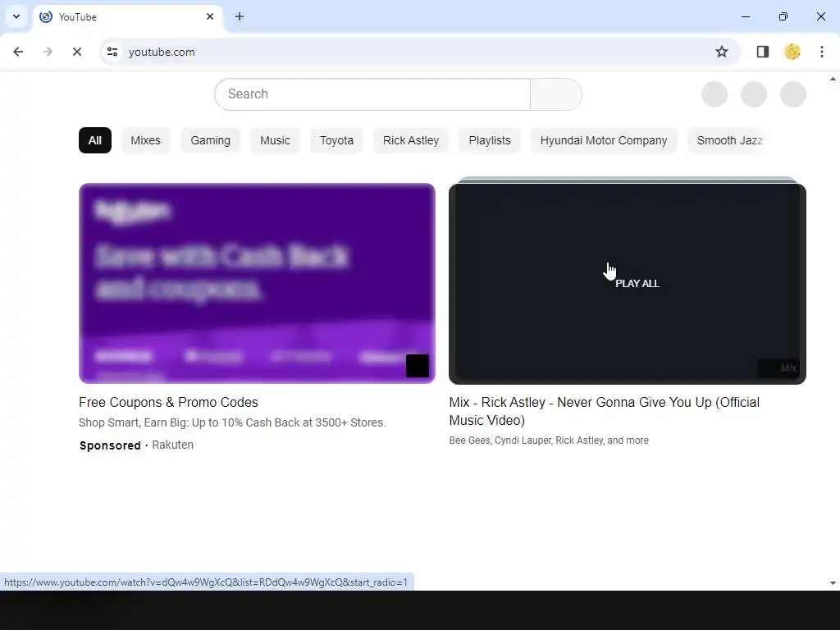840x630 pixels.
Task: Stop page loading with the X icon
Action: pos(76,52)
